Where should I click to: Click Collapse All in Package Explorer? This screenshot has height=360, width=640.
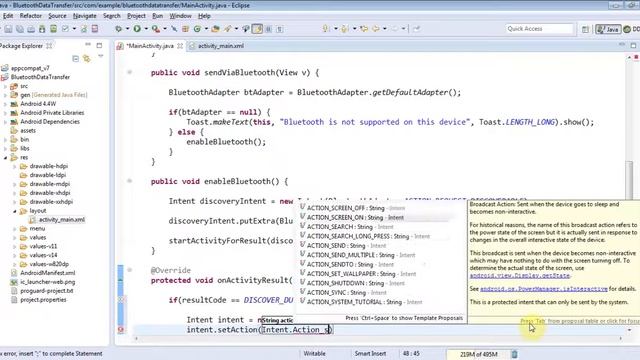76,58
